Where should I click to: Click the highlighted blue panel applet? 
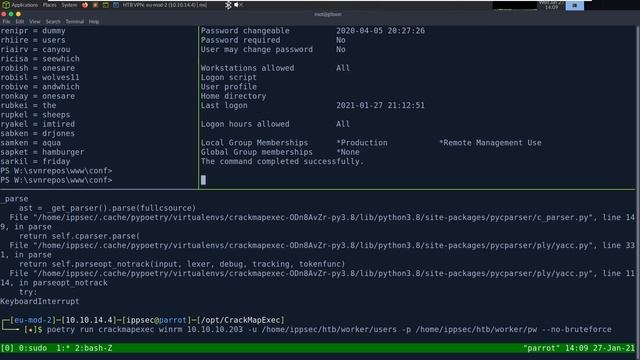574,5
